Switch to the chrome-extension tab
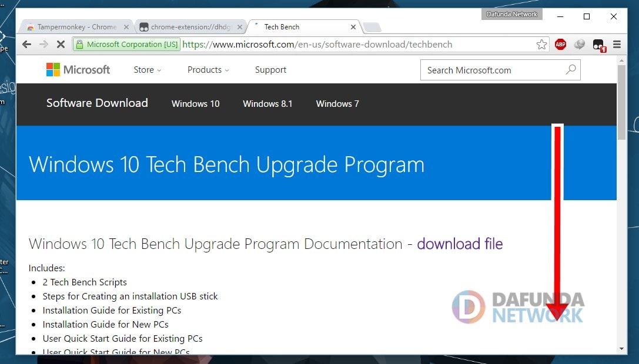Screen dimensions: 639x364 [x=188, y=27]
